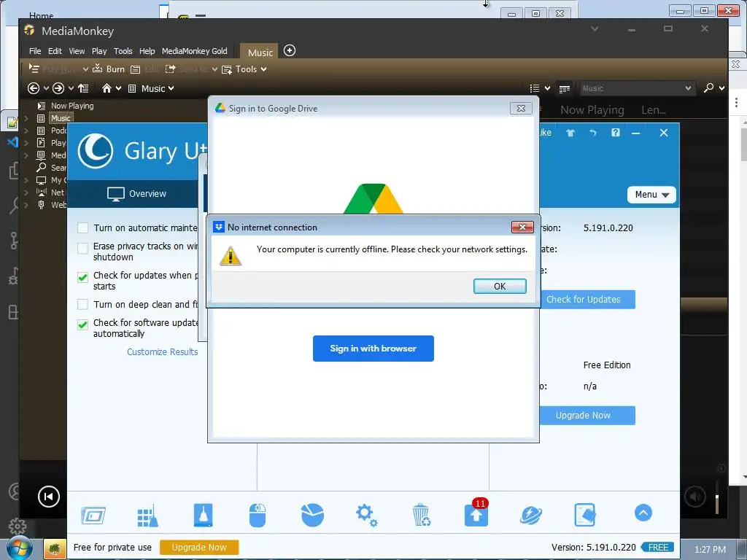Click orange Upgrade Now in status bar
The height and width of the screenshot is (560, 747).
click(199, 547)
